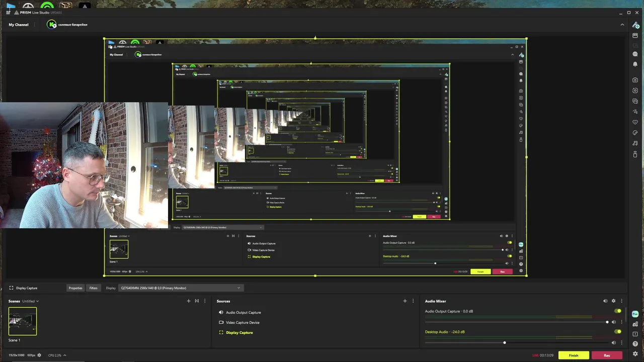This screenshot has height=362, width=644.
Task: Select Scene 1 thumbnail
Action: [23, 321]
